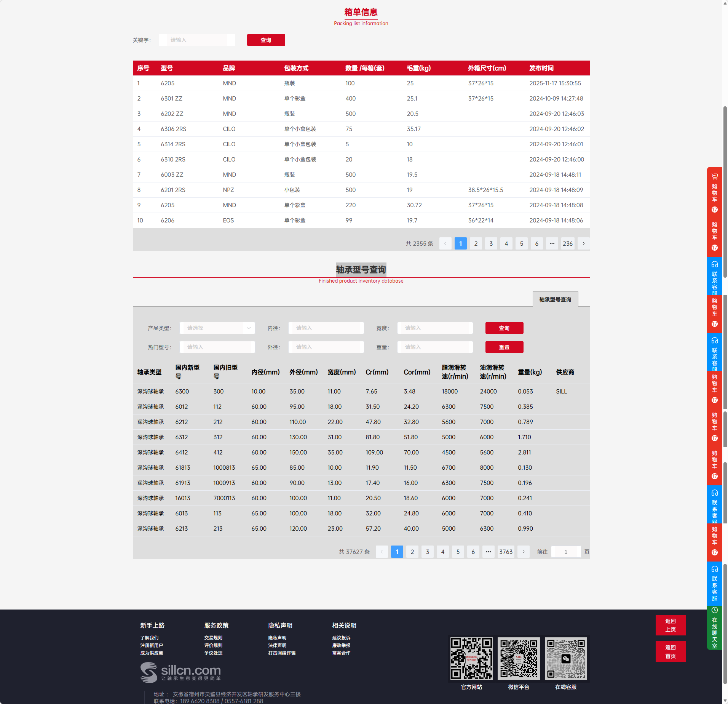Click the official website QR code
Image resolution: width=728 pixels, height=704 pixels.
coord(471,658)
